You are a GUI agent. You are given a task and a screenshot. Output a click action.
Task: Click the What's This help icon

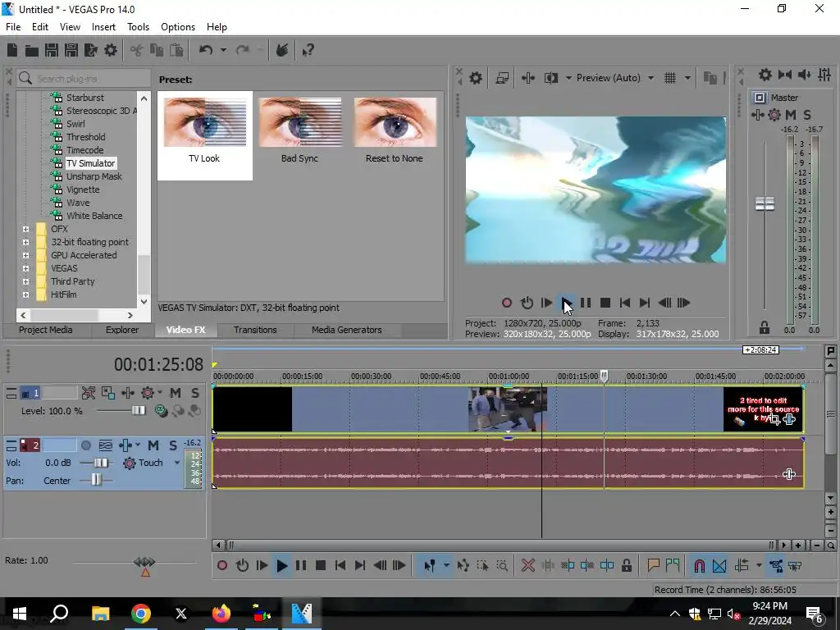pos(308,50)
